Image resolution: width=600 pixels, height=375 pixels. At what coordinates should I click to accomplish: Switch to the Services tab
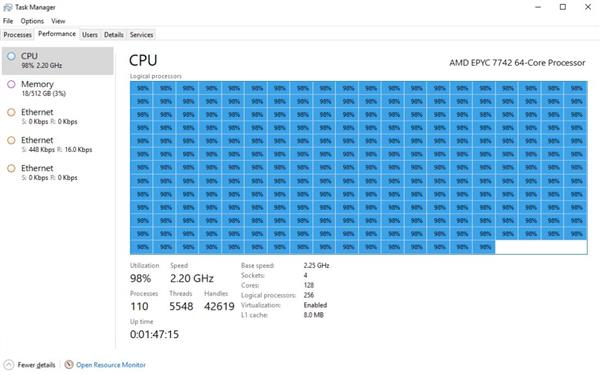tap(141, 34)
